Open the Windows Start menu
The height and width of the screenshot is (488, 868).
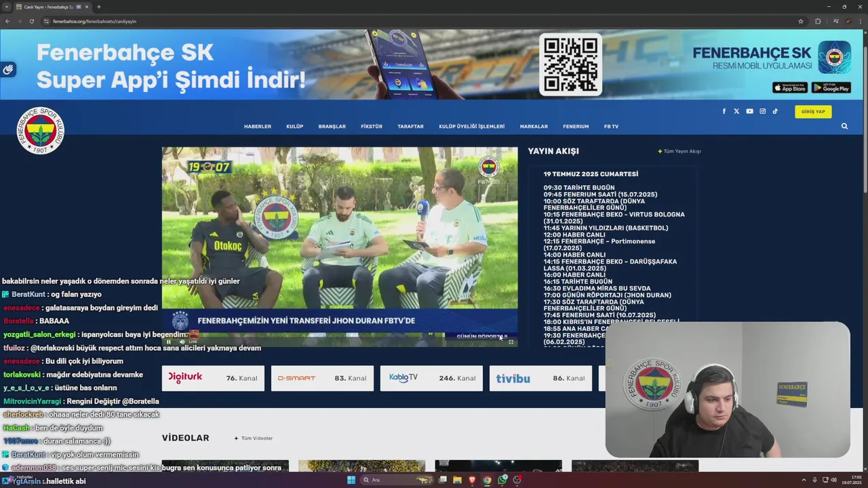point(351,480)
